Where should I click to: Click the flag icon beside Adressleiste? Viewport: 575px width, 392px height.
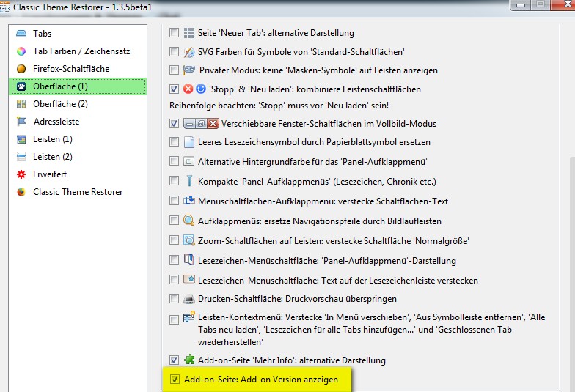(x=21, y=122)
